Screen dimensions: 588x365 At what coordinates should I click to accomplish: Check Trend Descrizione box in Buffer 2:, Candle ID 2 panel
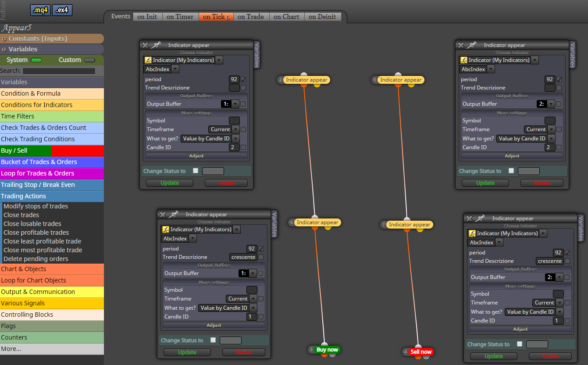tap(559, 88)
